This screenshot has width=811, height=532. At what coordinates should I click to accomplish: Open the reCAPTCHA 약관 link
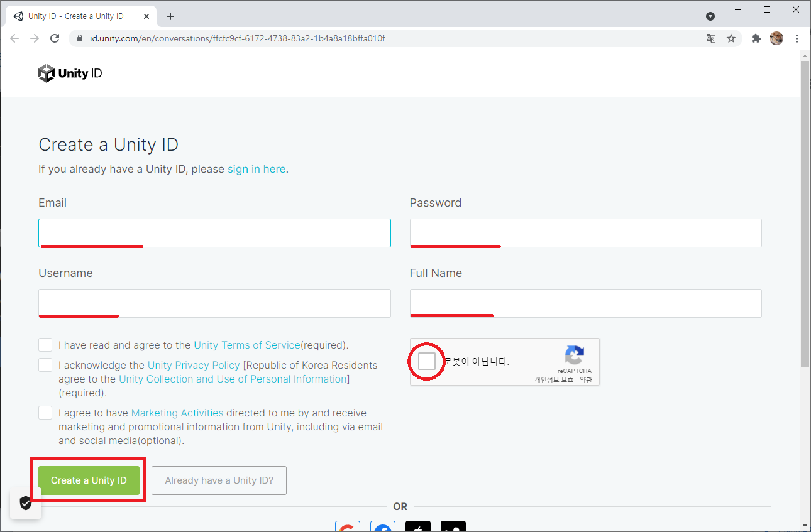(x=586, y=379)
